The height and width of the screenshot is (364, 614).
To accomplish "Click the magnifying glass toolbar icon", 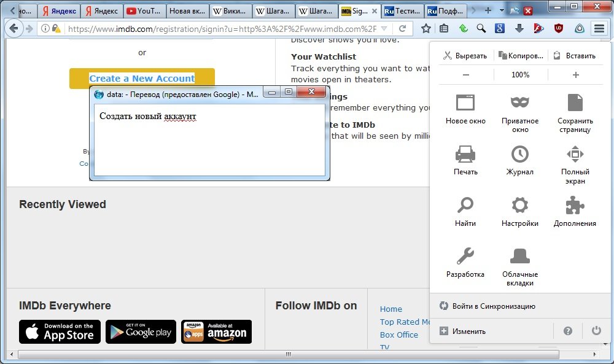I will coord(481,28).
